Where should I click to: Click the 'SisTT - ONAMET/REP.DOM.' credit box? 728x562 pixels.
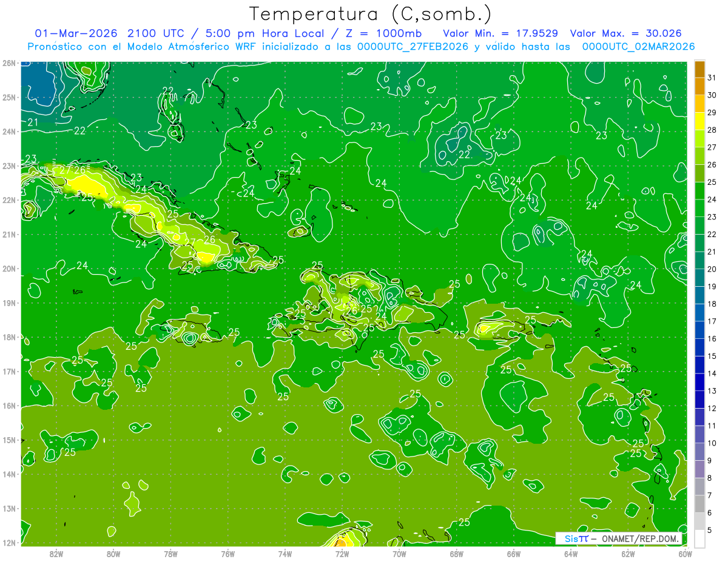pos(619,539)
